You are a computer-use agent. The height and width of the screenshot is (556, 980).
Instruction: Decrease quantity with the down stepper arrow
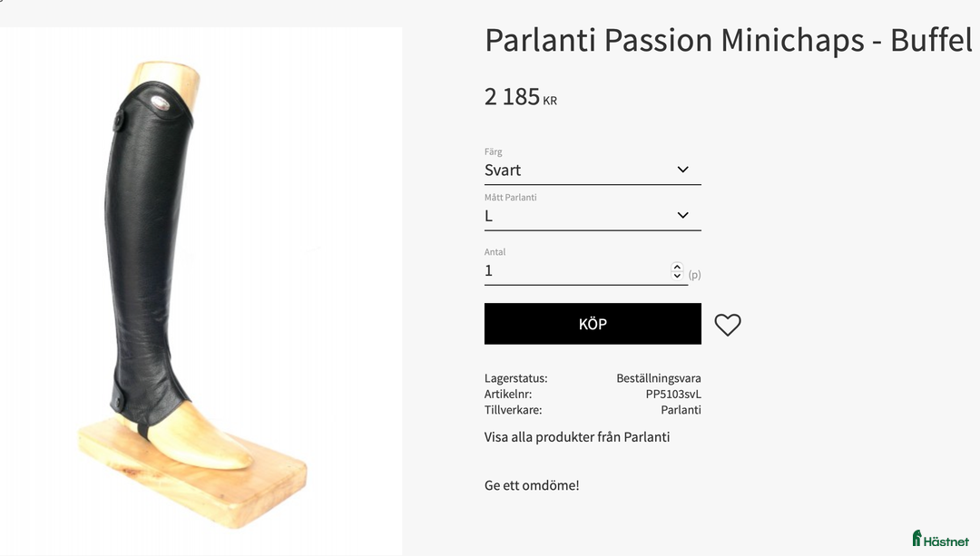coord(677,274)
